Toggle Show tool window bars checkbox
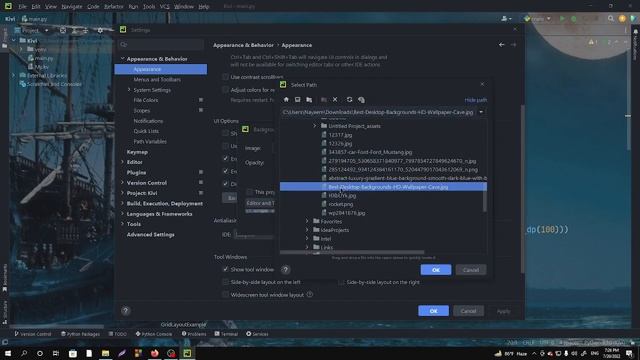 point(225,269)
